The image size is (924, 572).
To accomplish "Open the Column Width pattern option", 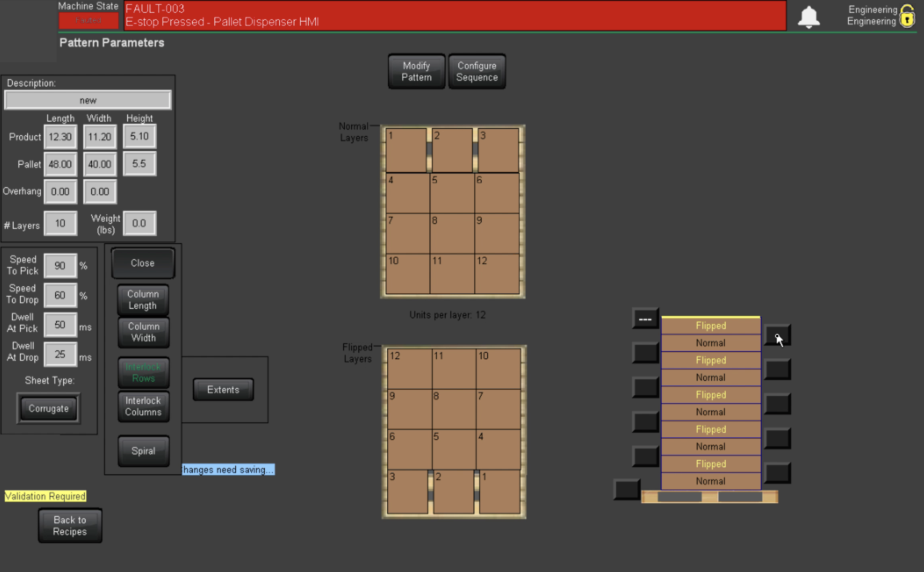I will [143, 332].
